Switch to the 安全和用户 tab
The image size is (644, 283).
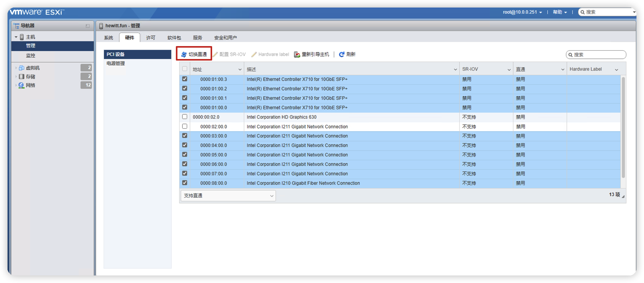(x=225, y=38)
